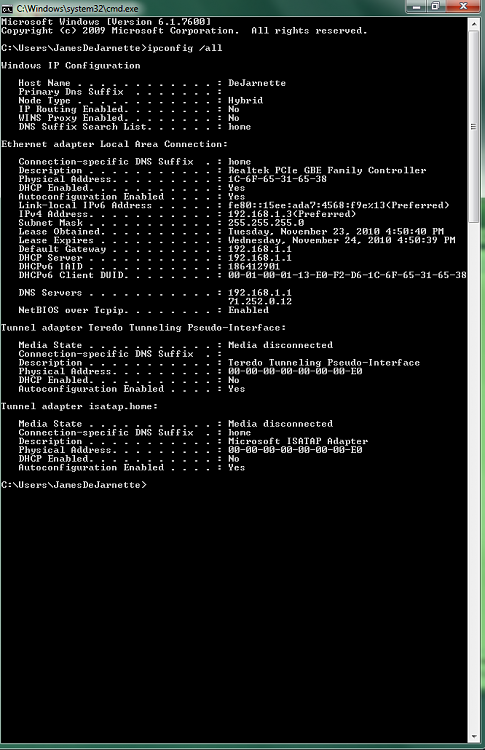Click the cmd.exe path in the title bar
This screenshot has height=750, width=485.
77,8
